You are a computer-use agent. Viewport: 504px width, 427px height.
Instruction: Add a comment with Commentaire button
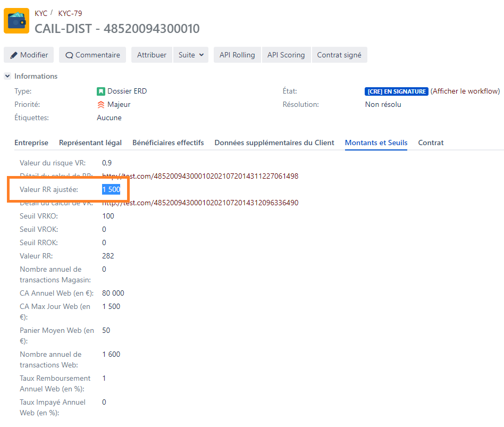point(93,55)
